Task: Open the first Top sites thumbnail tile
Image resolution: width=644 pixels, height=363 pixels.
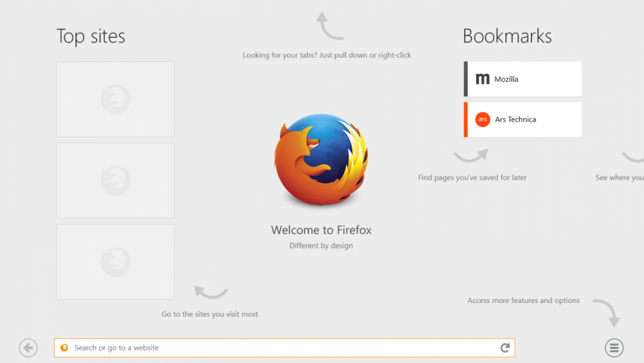Action: pos(115,99)
